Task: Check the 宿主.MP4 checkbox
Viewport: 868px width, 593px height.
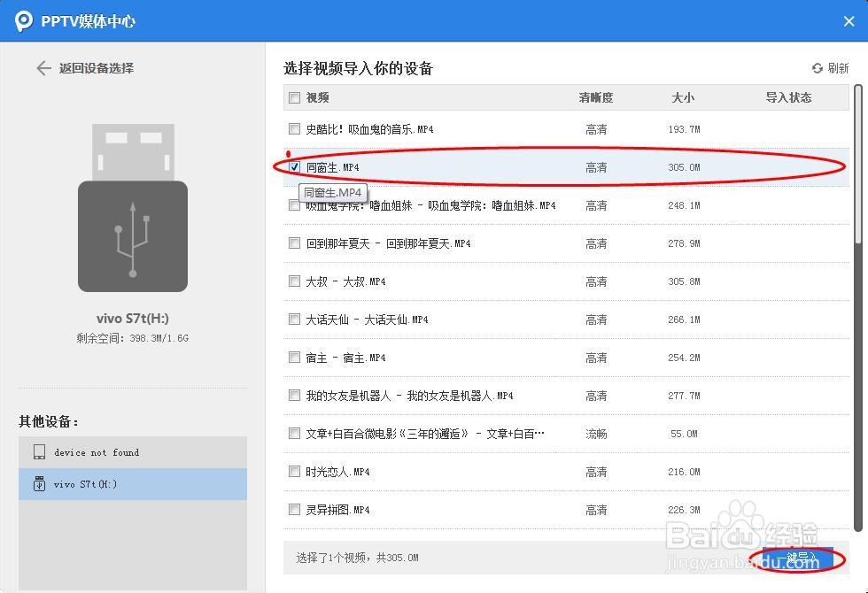Action: (294, 357)
